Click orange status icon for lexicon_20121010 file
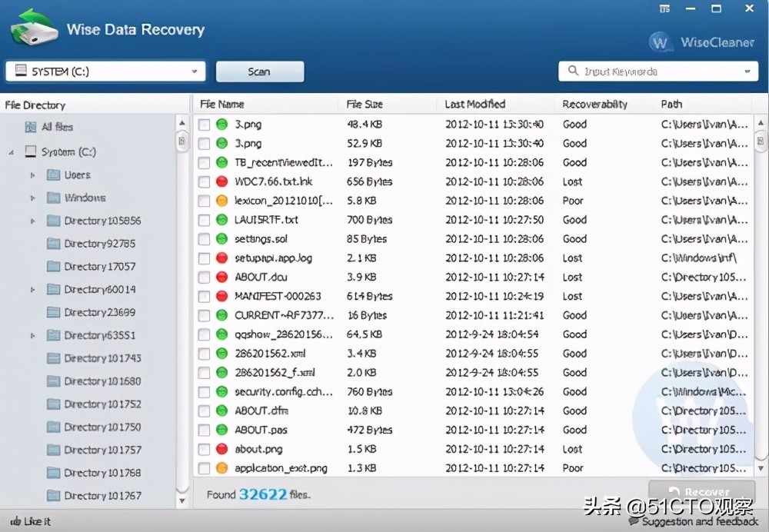The height and width of the screenshot is (532, 769). [222, 201]
